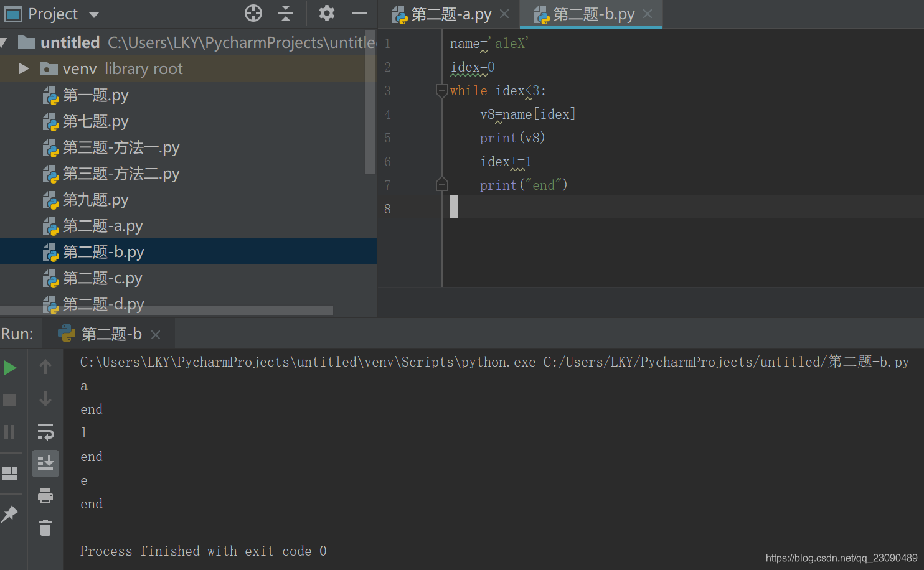Select 第二题-a.py in the project tree
This screenshot has height=570, width=924.
(103, 226)
